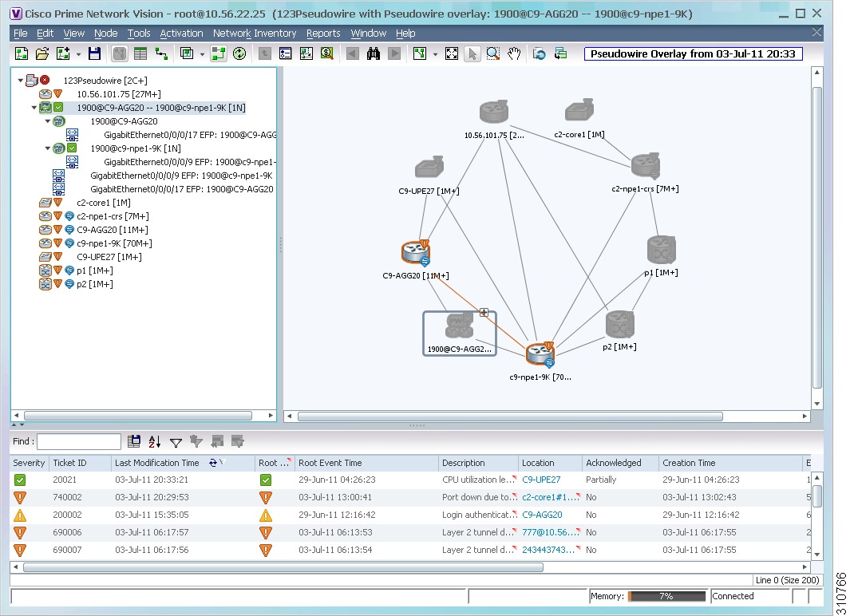Switch to the list view table icon
Viewport: 850px width, 616px height.
click(x=140, y=53)
